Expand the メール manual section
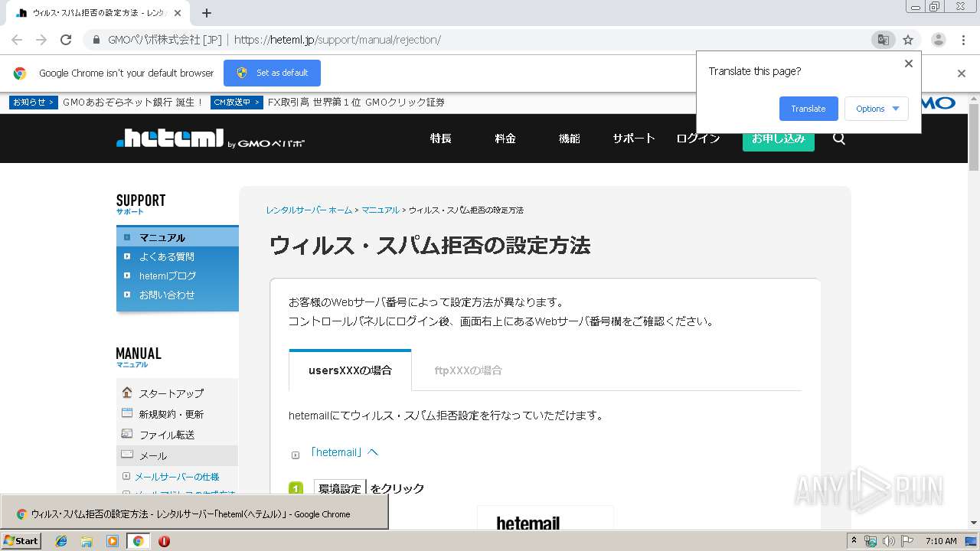The image size is (980, 551). [178, 455]
